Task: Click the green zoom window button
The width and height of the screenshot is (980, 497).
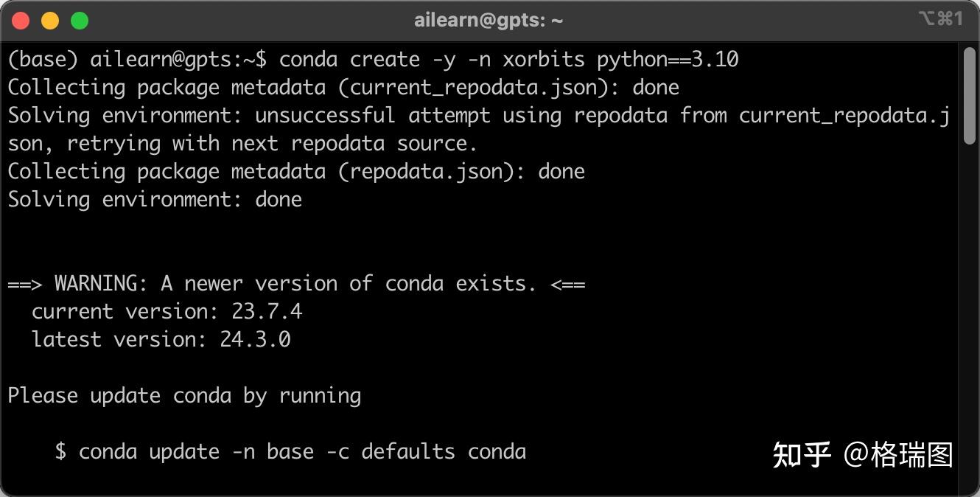Action: [80, 21]
